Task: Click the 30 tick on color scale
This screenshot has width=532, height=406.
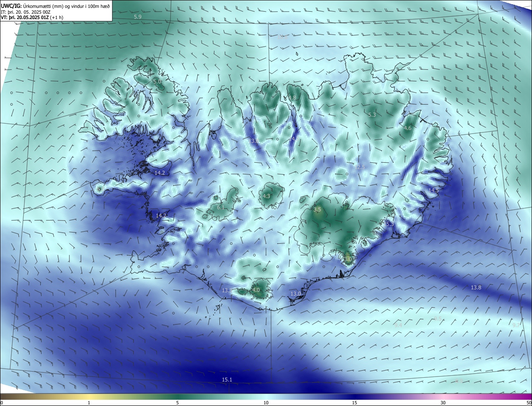Action: pos(443,403)
